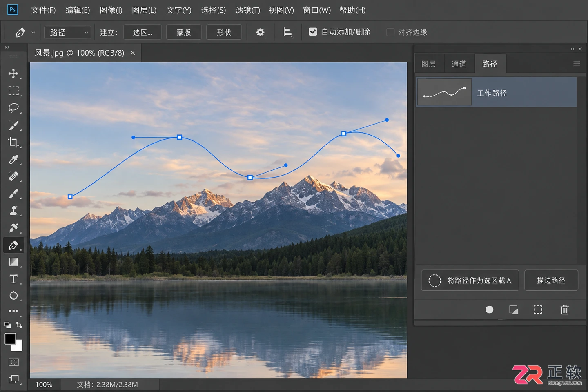Open the 视图(V) menu

(281, 10)
